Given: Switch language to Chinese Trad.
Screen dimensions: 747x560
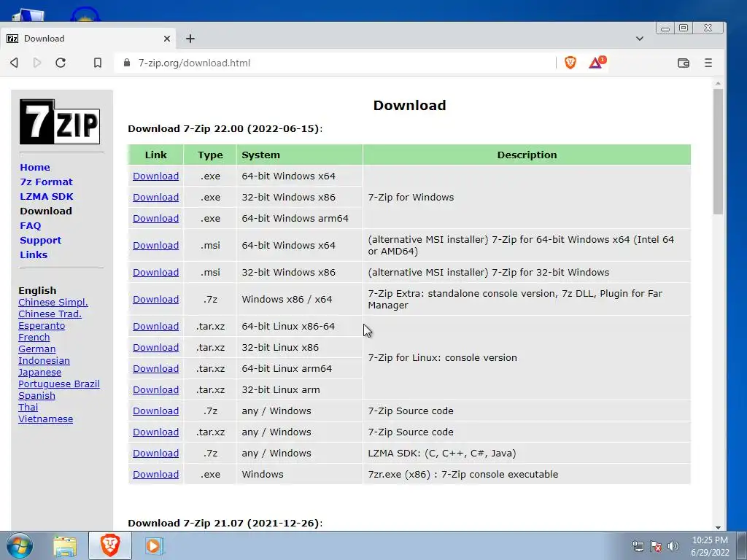Looking at the screenshot, I should [x=50, y=314].
